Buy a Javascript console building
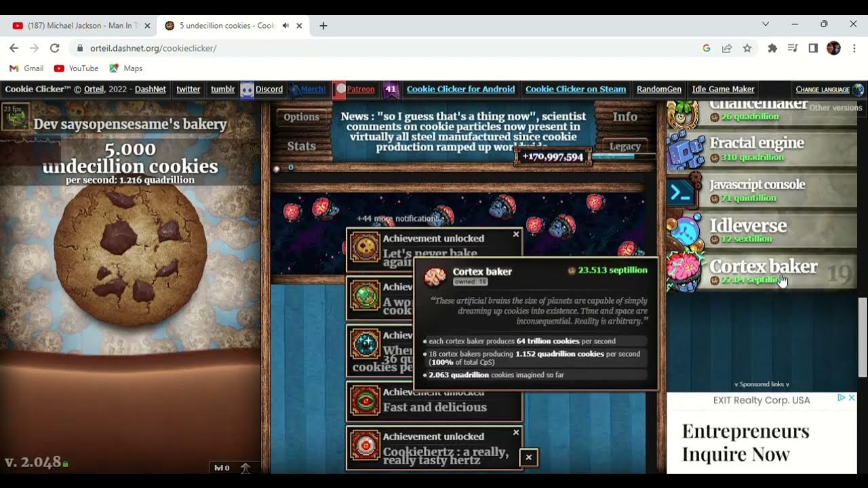Viewport: 868px width, 488px height. coord(762,190)
